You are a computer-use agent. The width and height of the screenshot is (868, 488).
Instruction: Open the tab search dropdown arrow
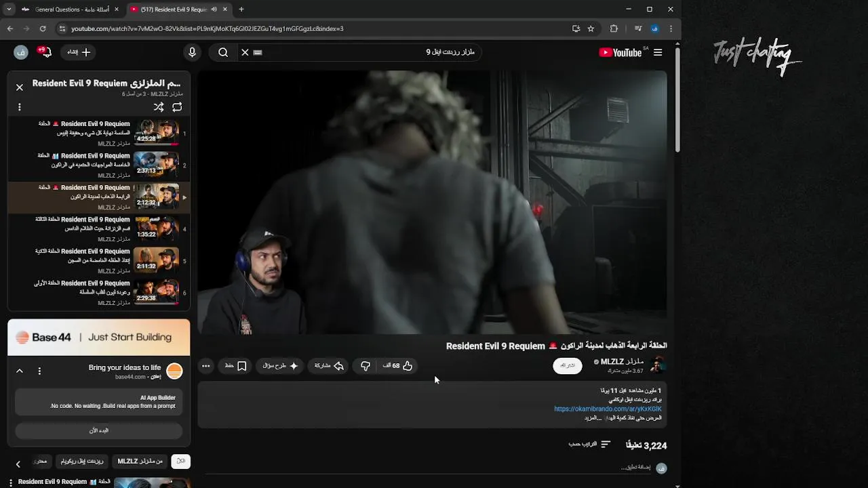9,9
